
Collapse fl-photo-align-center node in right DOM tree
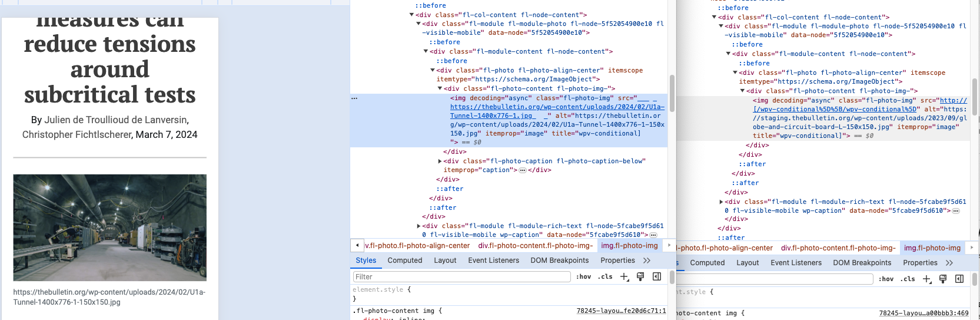click(x=735, y=72)
